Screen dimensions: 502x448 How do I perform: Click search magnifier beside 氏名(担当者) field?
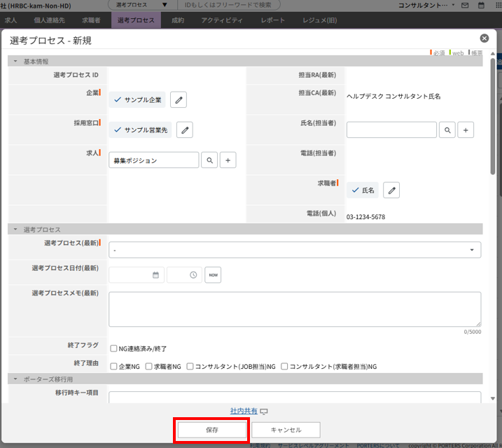[447, 129]
